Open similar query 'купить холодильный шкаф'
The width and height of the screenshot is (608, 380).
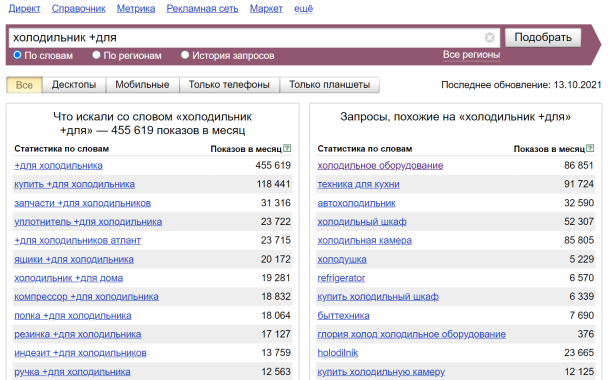click(378, 297)
